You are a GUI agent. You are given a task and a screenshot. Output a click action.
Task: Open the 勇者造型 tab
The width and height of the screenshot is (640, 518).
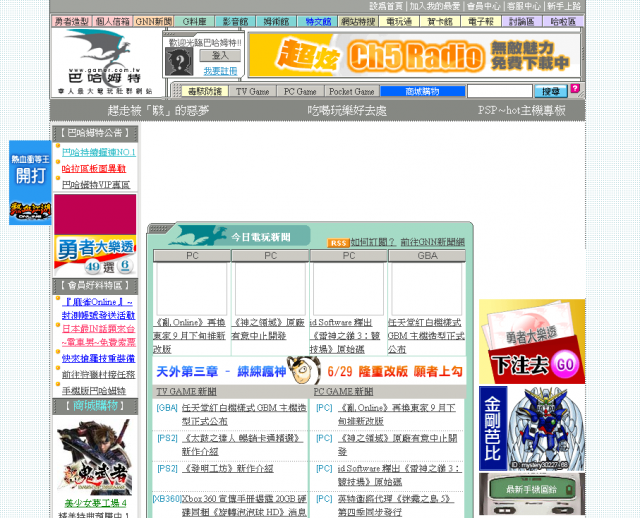click(72, 22)
